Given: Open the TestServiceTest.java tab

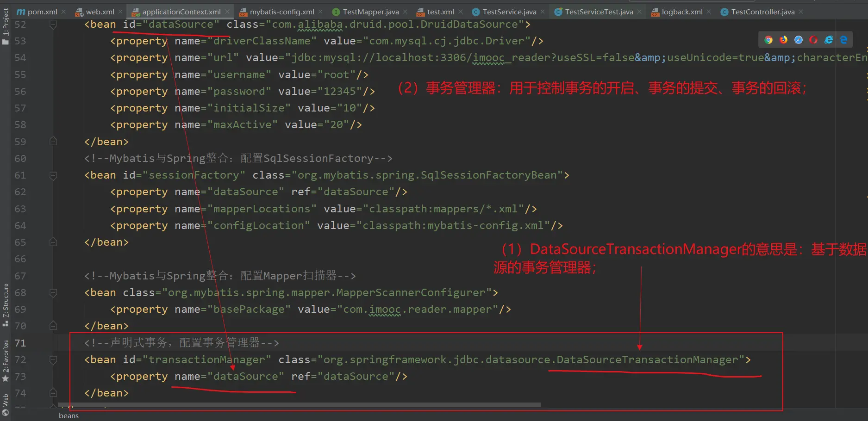Looking at the screenshot, I should point(599,12).
